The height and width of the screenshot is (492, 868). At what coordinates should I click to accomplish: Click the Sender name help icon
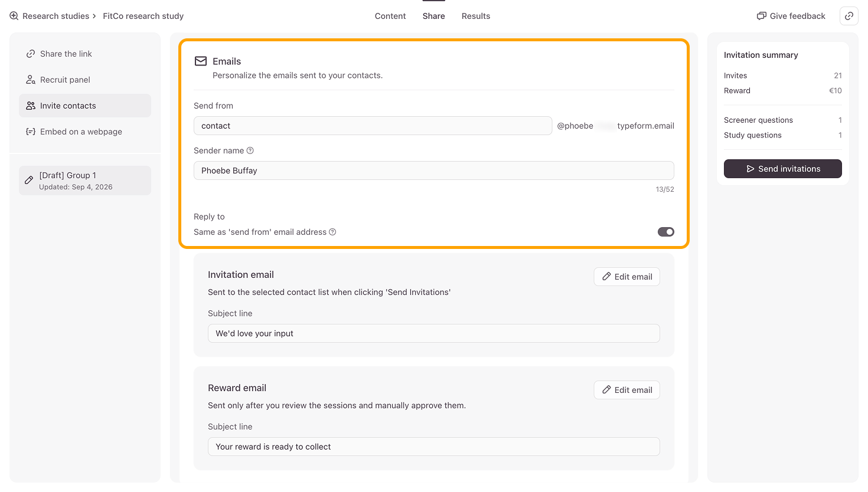(x=250, y=150)
